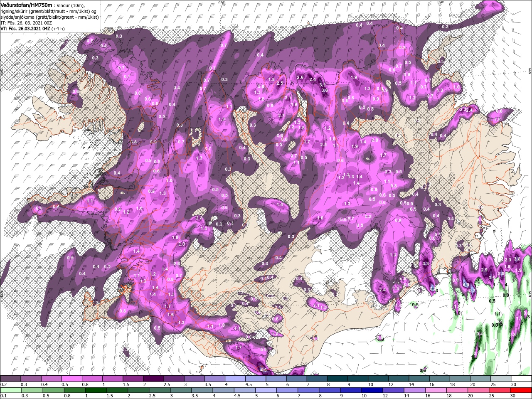The width and height of the screenshot is (532, 399).
Task: Click the bright pink 0.5–0.8 snow scale swatch
Action: (x=71, y=379)
